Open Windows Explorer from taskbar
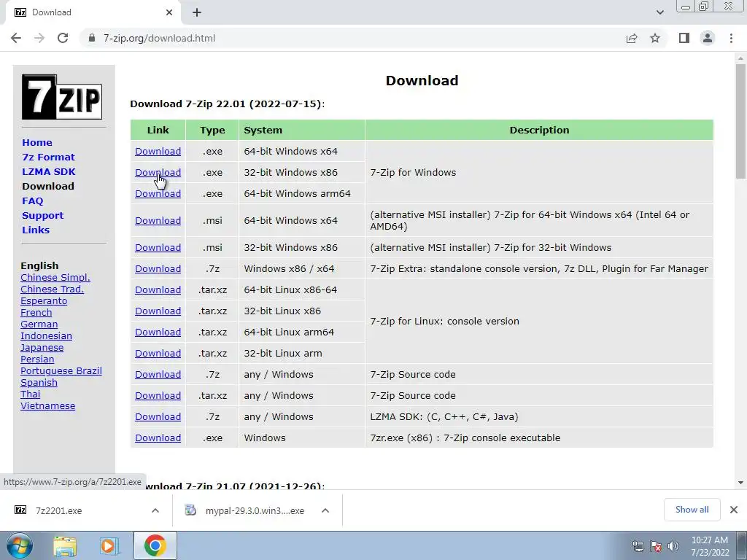The image size is (747, 560). pyautogui.click(x=65, y=545)
